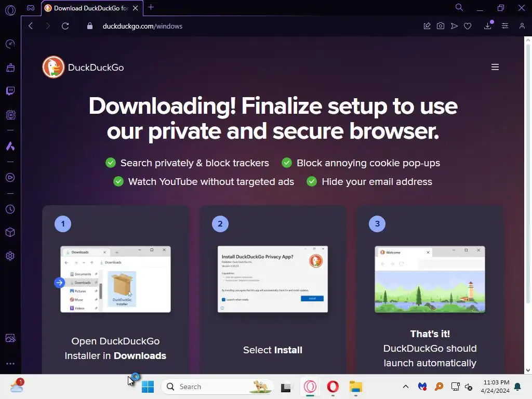Click the Downloads folder step thumbnail
Viewport: 532px width, 399px height.
(x=115, y=279)
